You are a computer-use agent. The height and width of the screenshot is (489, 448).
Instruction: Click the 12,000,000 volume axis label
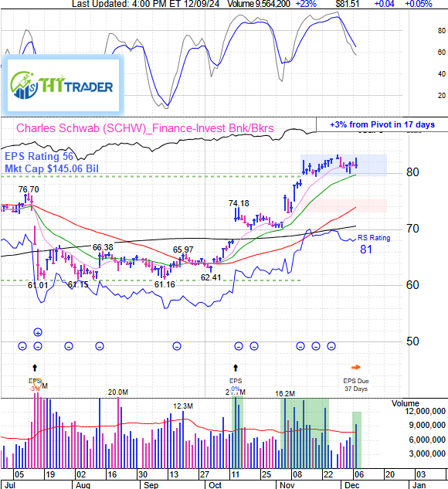425,411
